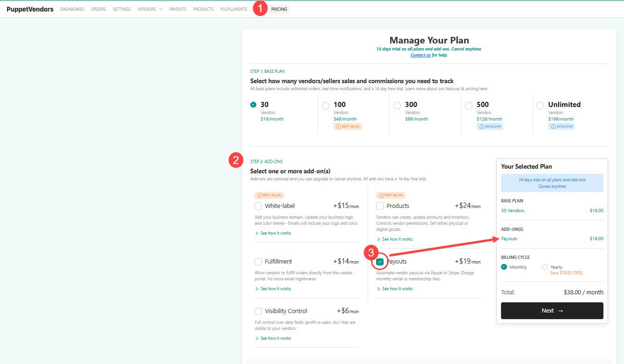Select the 300 Vendors plan radio

[x=397, y=106]
